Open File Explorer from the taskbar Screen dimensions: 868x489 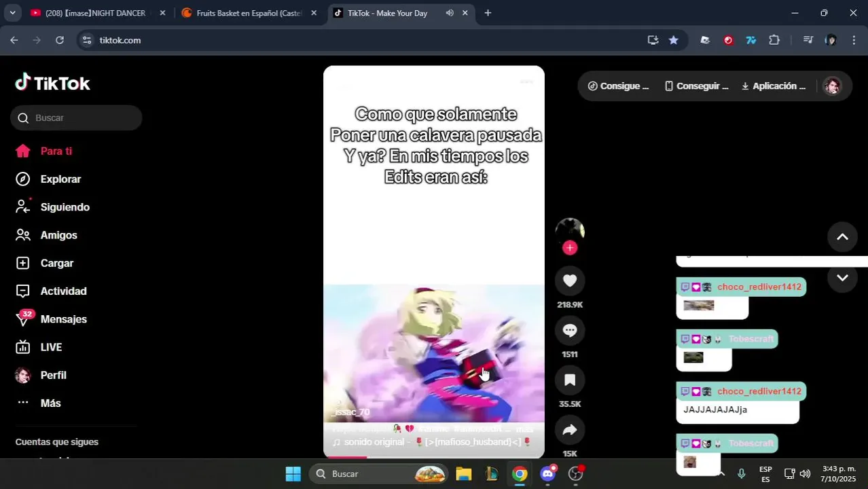click(x=463, y=473)
